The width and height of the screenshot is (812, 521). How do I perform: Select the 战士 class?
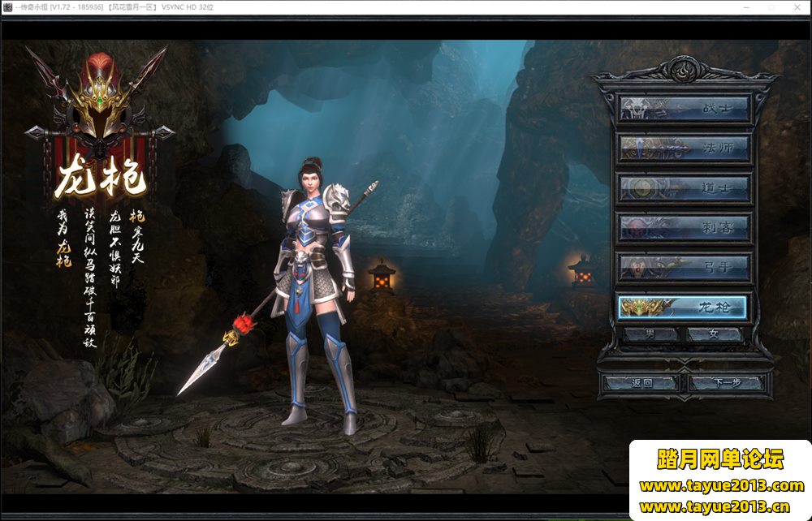coord(684,108)
